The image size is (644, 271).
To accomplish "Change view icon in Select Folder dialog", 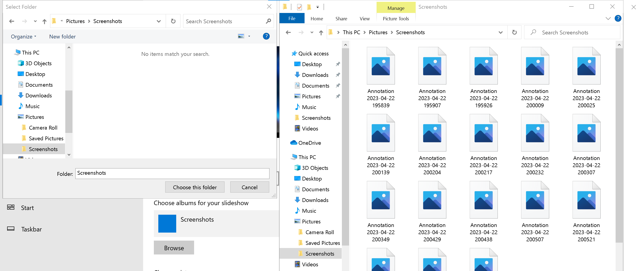I will click(x=241, y=36).
